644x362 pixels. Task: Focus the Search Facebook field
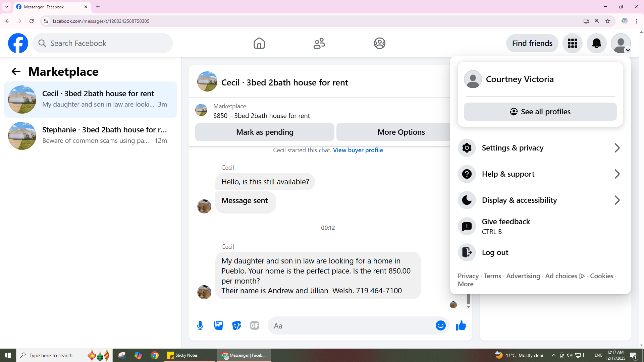[x=103, y=43]
